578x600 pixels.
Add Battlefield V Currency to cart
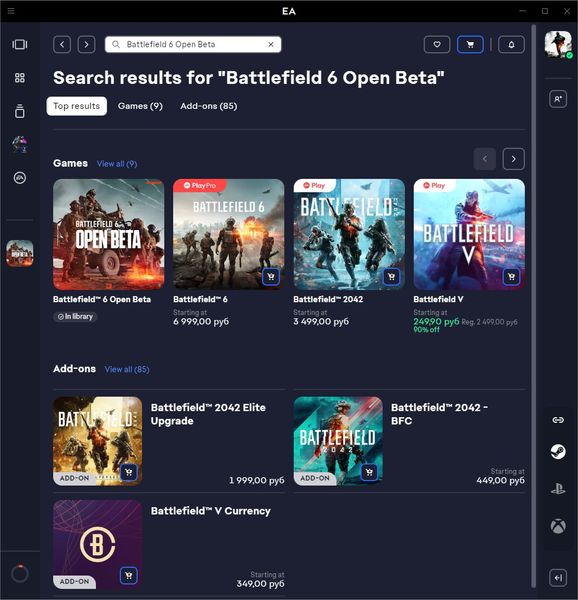(x=129, y=576)
